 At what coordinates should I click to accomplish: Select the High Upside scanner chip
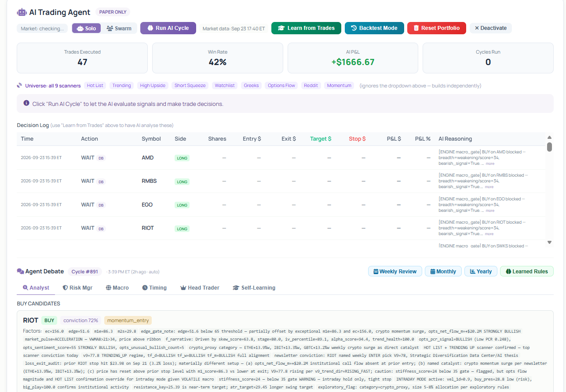(x=153, y=85)
